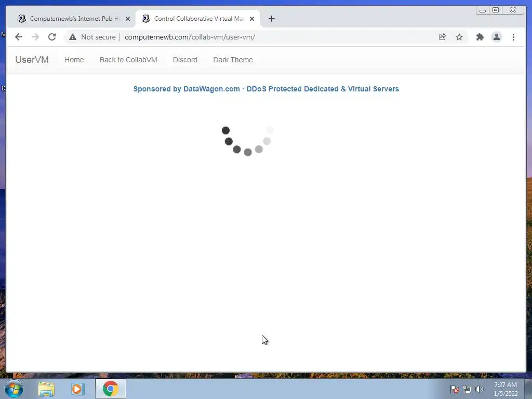Screen dimensions: 532x399
Task: Click the Chrome taskbar icon
Action: [111, 389]
